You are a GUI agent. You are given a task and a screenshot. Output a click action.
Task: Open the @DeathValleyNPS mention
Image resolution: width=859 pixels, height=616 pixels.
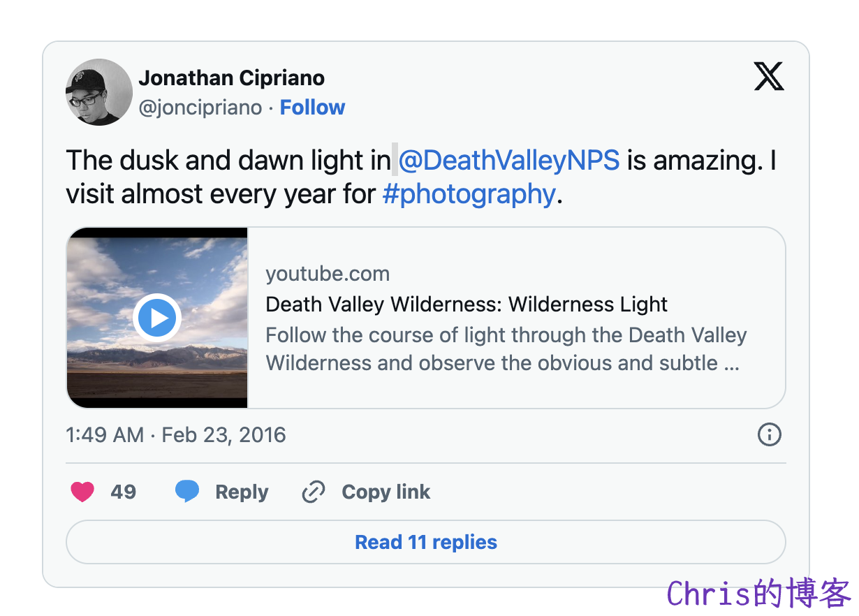click(508, 161)
